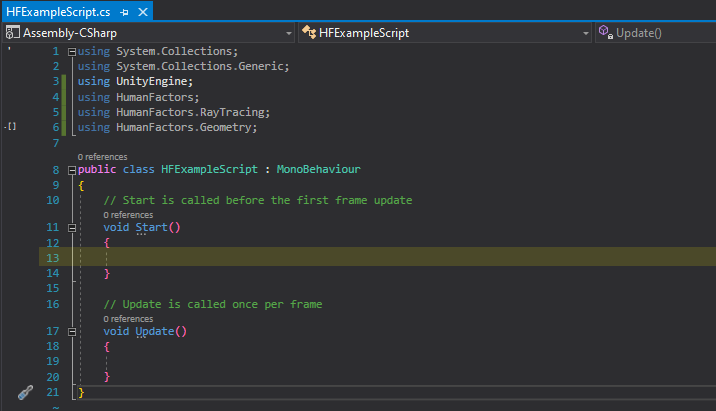Close the HFExampleScript.cs tab
This screenshot has height=411, width=716.
click(x=143, y=12)
